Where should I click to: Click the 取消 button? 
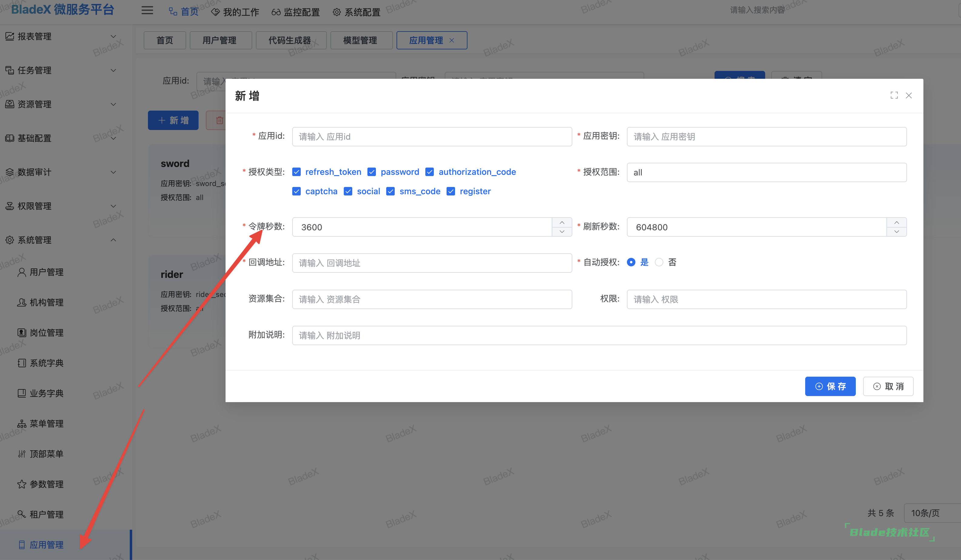[888, 387]
